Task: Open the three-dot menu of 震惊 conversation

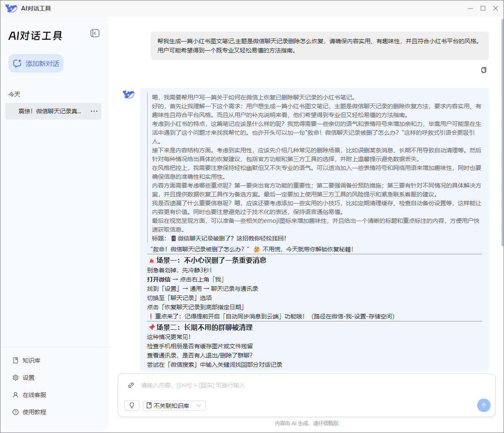Action: click(x=94, y=111)
